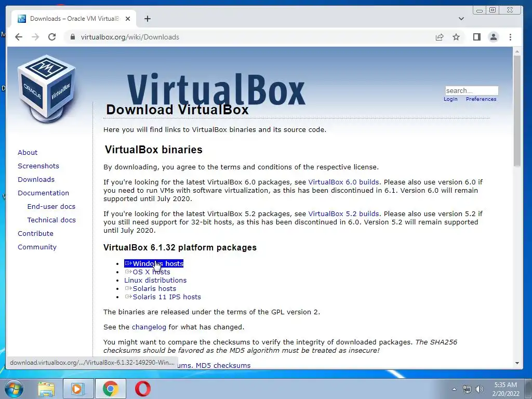Share this page via share icon
The height and width of the screenshot is (399, 532).
pos(440,37)
